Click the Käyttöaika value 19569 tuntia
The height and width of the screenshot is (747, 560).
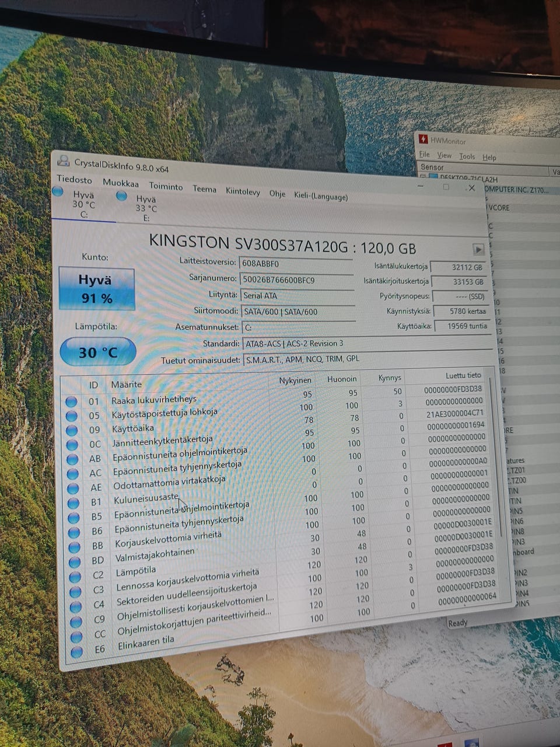click(x=462, y=326)
